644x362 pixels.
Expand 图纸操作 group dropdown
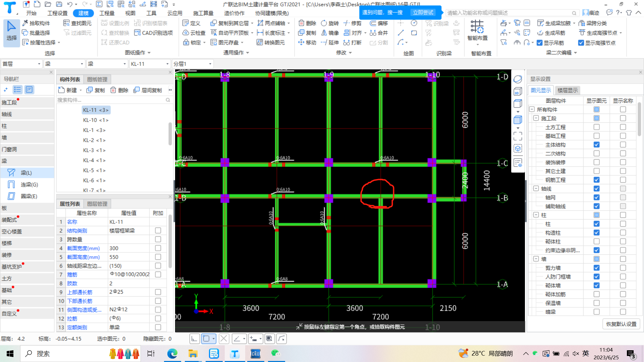click(138, 53)
